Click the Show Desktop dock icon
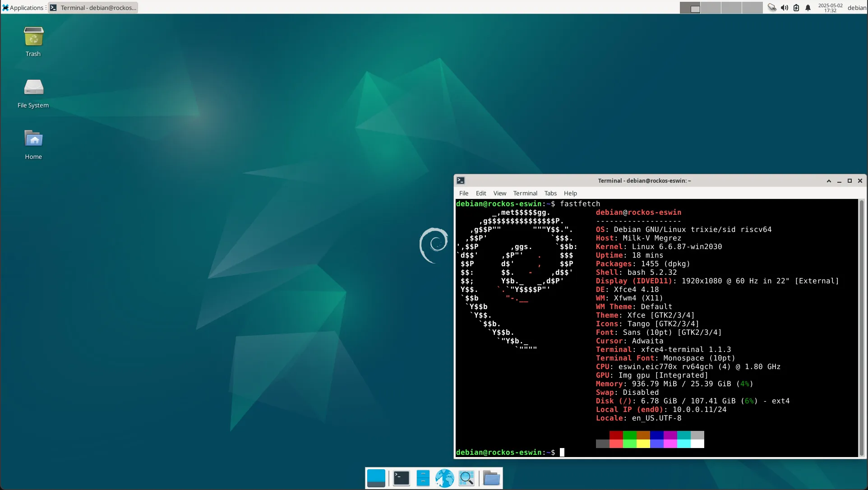Screen dimensions: 868x490 click(376, 478)
